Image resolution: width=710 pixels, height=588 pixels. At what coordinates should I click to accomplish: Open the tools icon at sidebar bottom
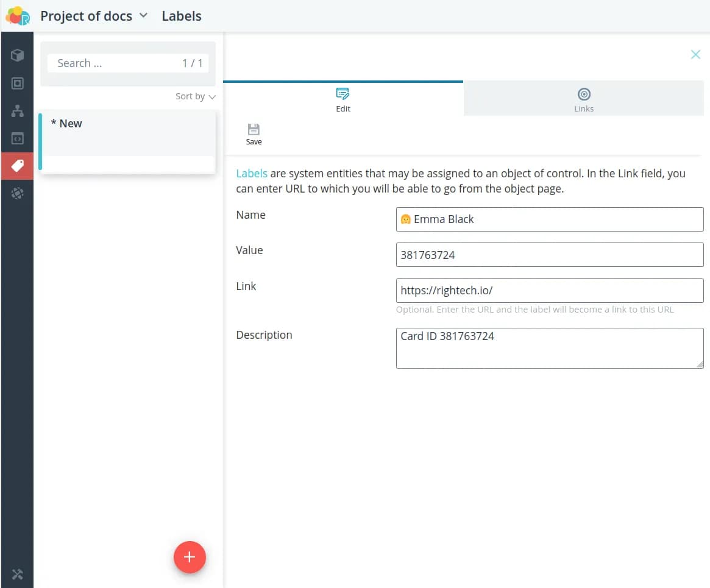coord(18,574)
